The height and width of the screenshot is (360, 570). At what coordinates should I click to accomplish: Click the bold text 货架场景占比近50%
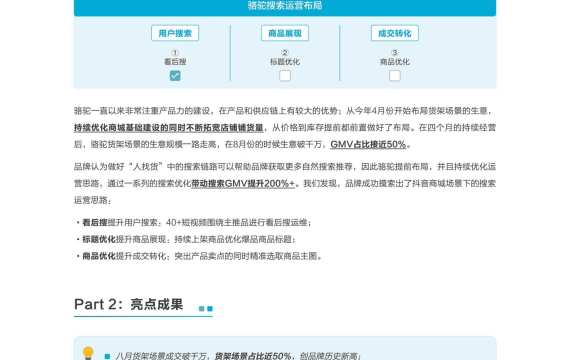(x=253, y=356)
